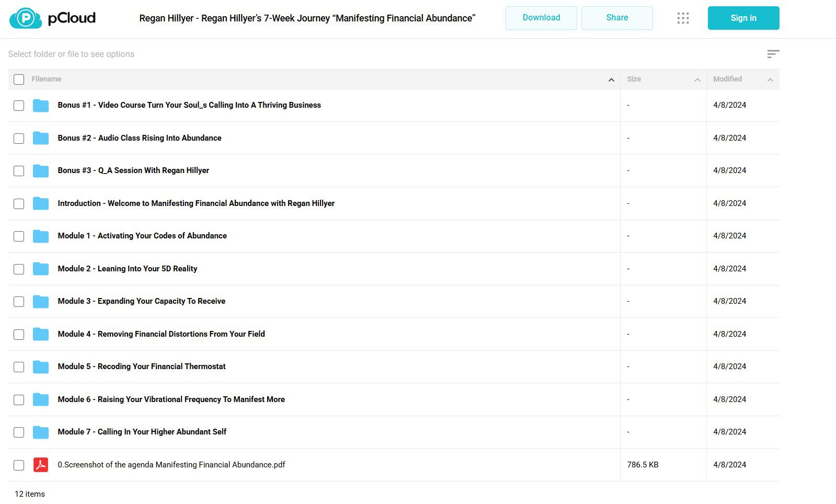
Task: Tick the select-all checkbox in the Filename header
Action: click(x=19, y=79)
